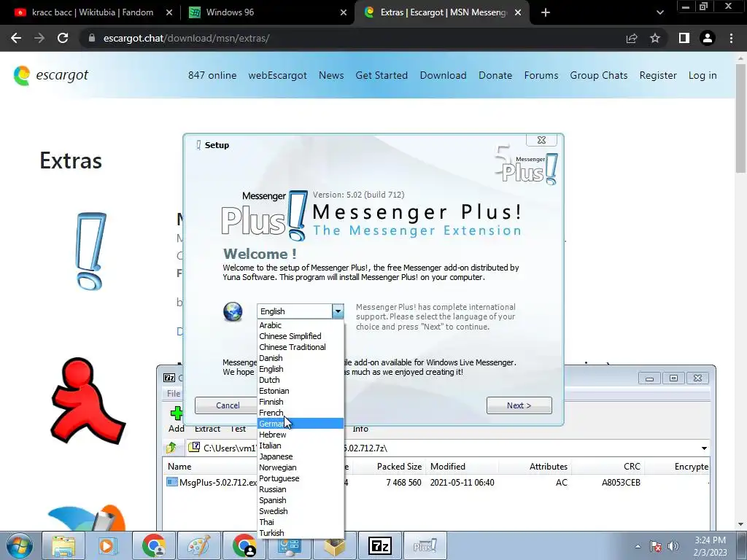Open the profile avatar icon

[708, 38]
